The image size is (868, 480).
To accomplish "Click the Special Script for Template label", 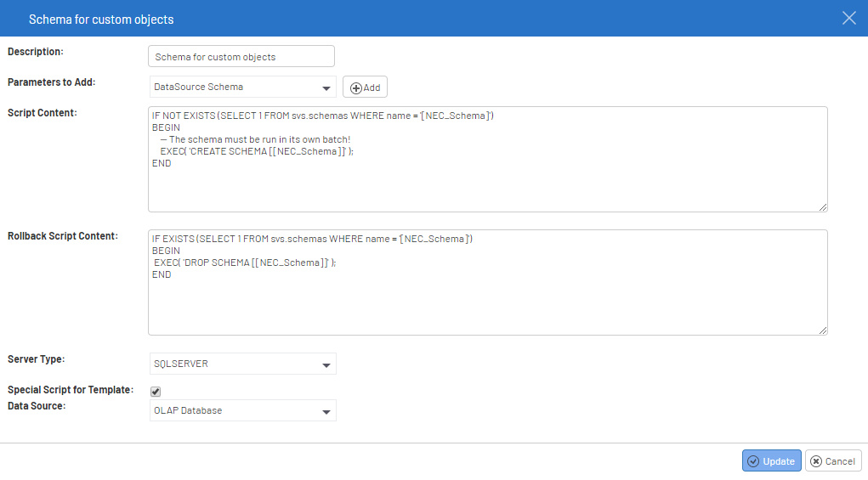I will click(71, 390).
